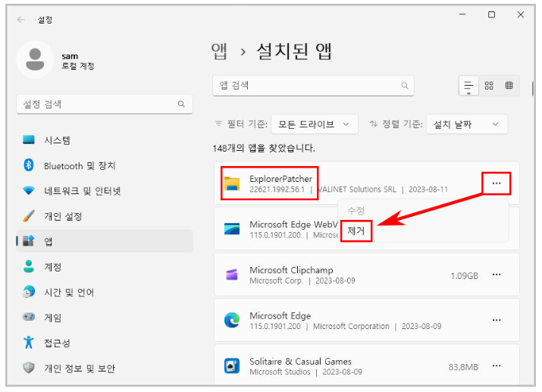
Task: Open the Microsoft Edge three-dot menu
Action: (x=497, y=320)
